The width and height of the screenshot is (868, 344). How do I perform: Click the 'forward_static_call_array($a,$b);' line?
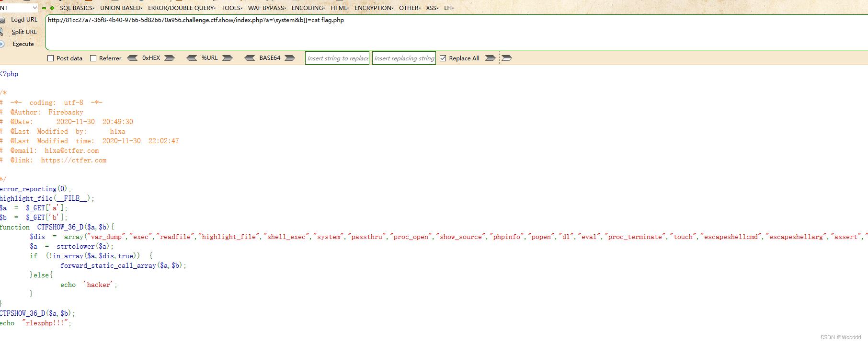click(123, 265)
